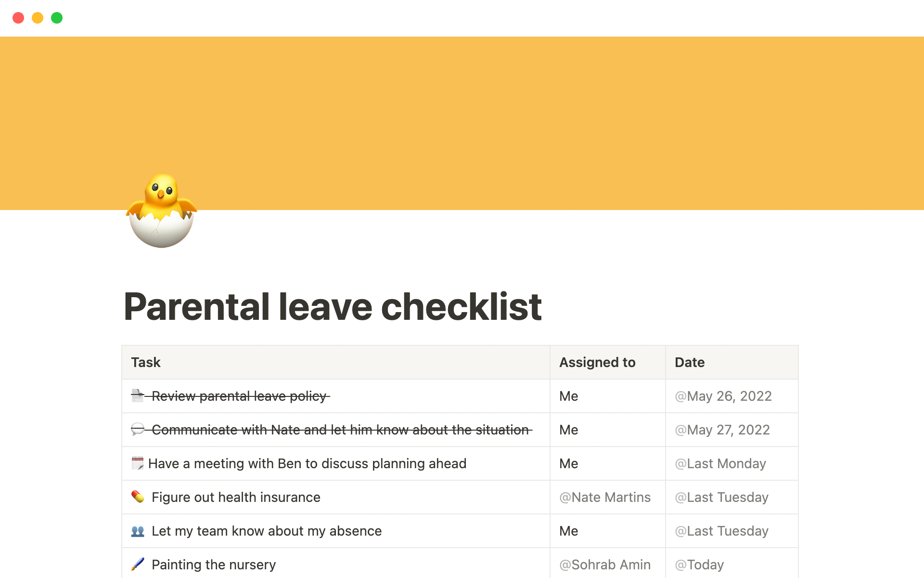Click the hatching chick page icon
The height and width of the screenshot is (578, 924).
161,211
